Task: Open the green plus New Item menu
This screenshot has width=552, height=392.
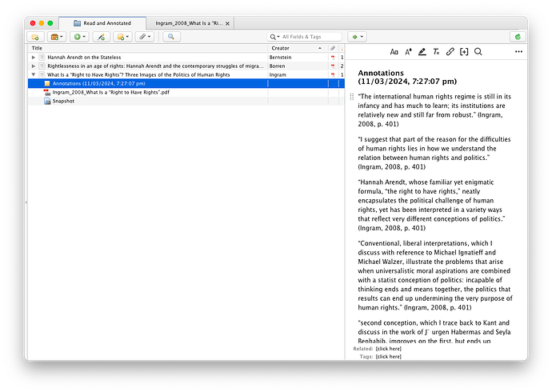Action: 79,37
